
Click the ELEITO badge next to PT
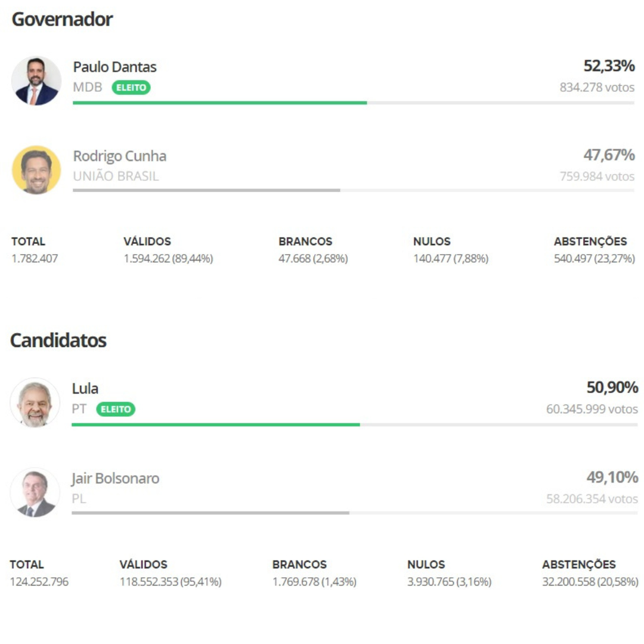tap(116, 410)
